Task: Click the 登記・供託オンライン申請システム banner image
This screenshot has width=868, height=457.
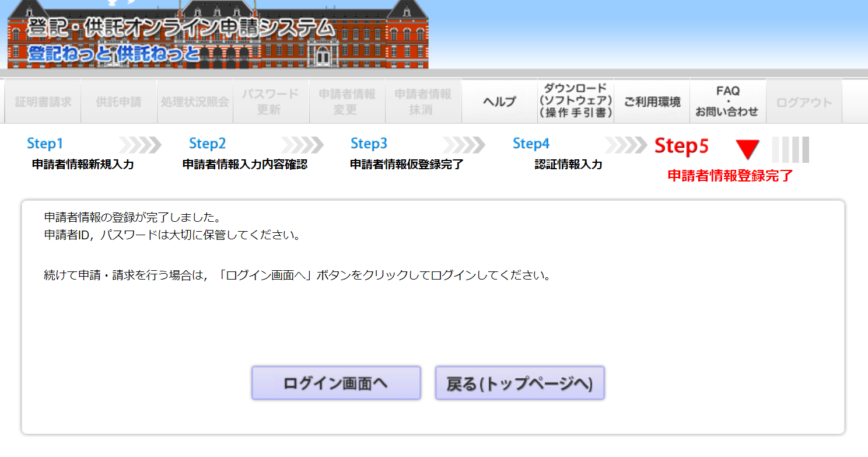Action: click(x=218, y=35)
